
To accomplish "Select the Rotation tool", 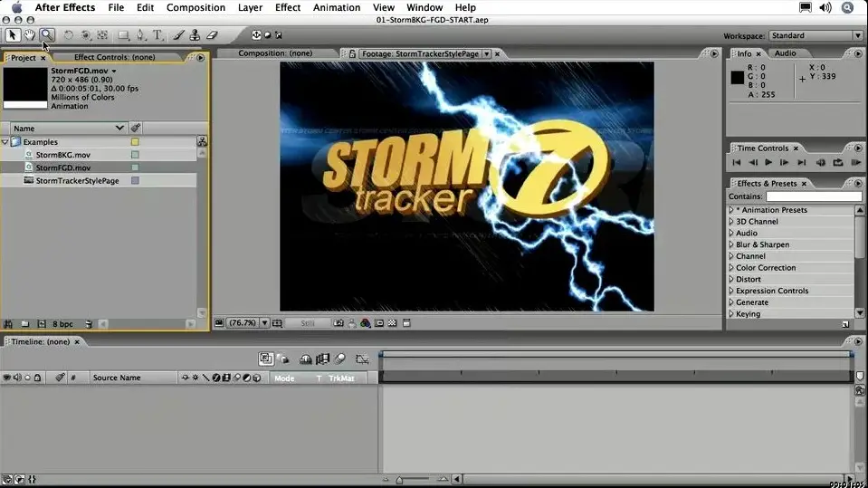I will [68, 35].
